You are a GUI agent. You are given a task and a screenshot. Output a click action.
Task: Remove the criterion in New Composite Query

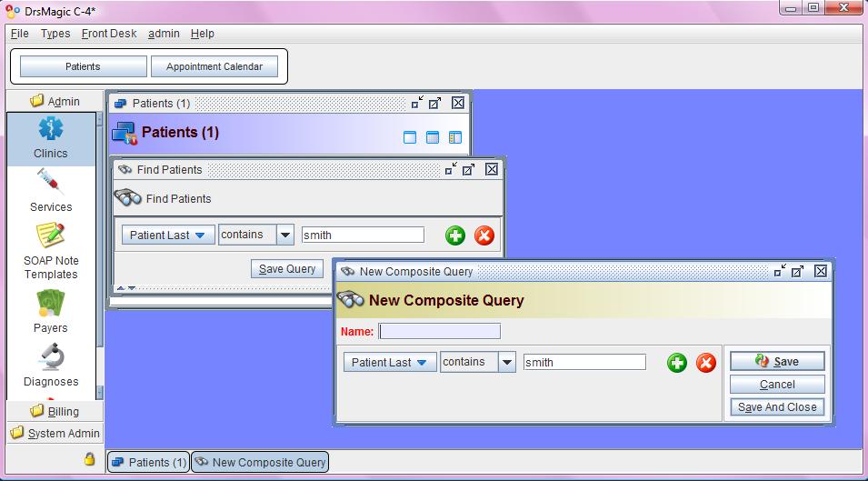pyautogui.click(x=705, y=363)
